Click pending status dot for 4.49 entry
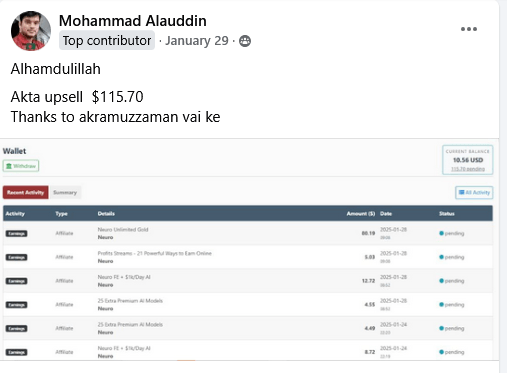 click(x=441, y=328)
